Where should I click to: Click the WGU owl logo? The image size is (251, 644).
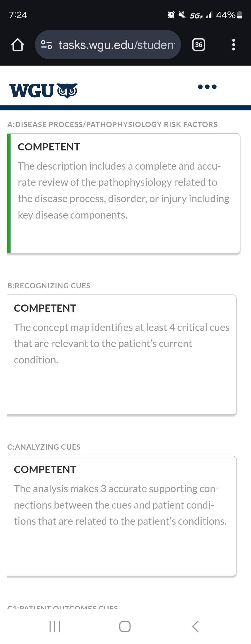(44, 90)
